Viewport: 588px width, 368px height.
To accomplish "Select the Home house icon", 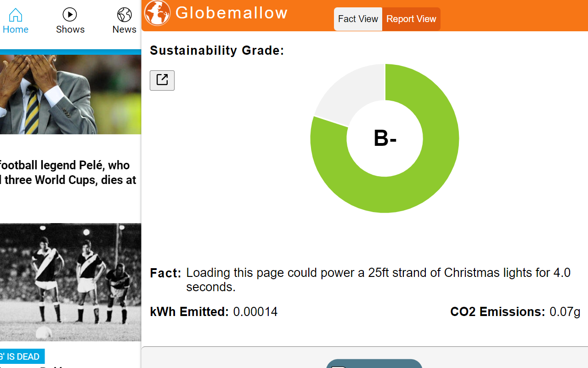I will click(x=15, y=15).
